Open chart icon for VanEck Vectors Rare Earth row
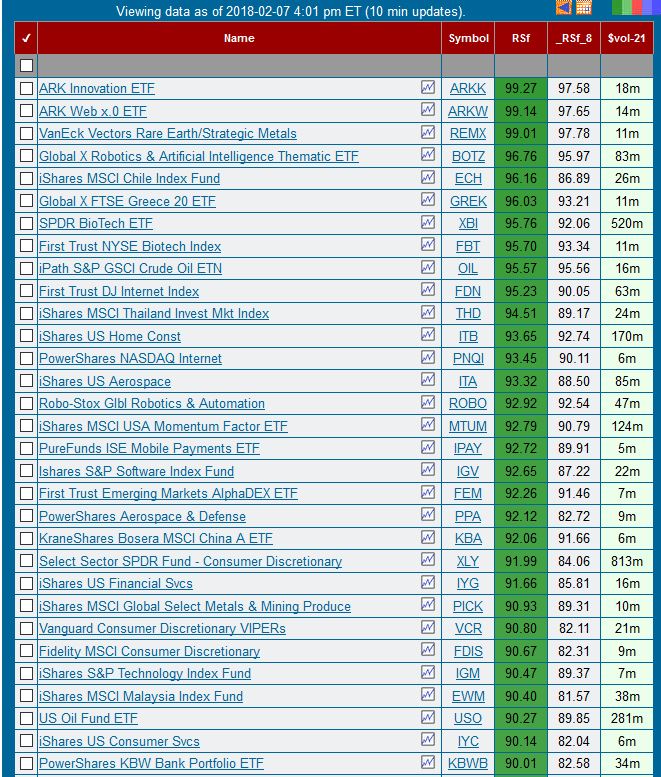Viewport: 661px width, 777px height. (x=428, y=132)
